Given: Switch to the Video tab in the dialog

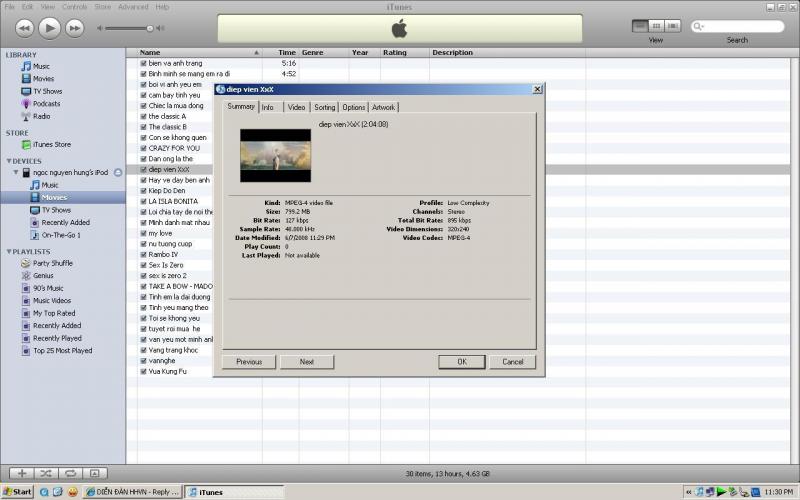Looking at the screenshot, I should click(296, 107).
